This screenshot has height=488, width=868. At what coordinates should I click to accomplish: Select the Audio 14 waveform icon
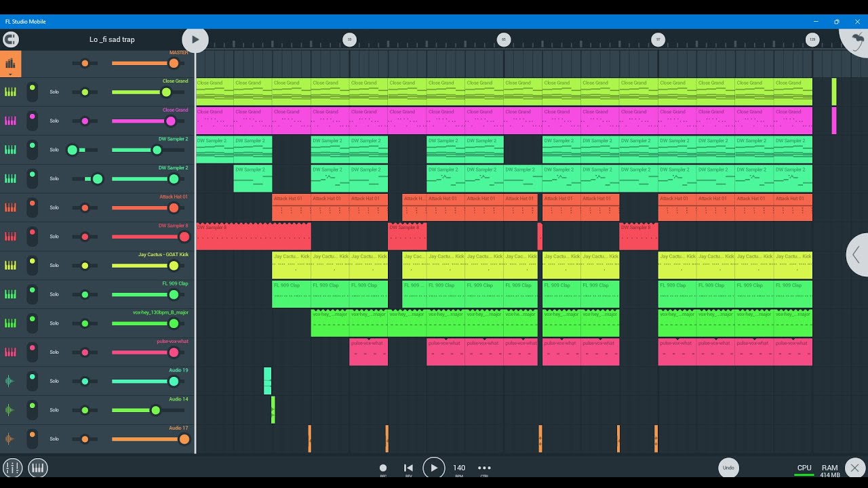pos(9,410)
